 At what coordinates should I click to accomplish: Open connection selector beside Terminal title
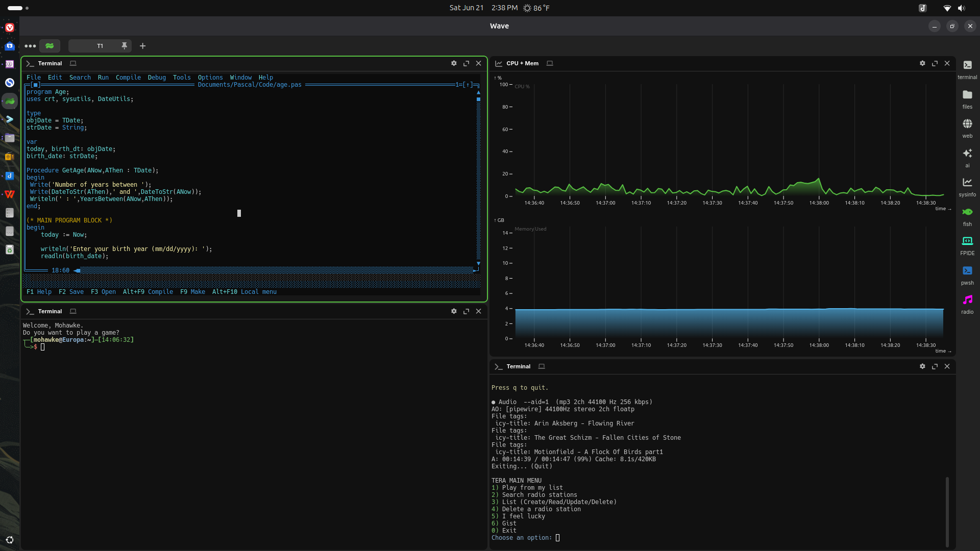click(x=72, y=63)
